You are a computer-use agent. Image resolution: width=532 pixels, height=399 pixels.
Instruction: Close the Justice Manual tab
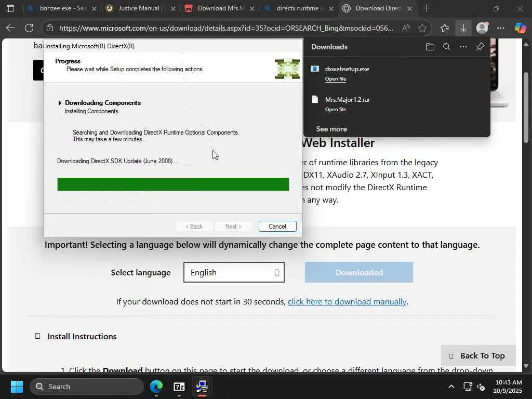[174, 8]
